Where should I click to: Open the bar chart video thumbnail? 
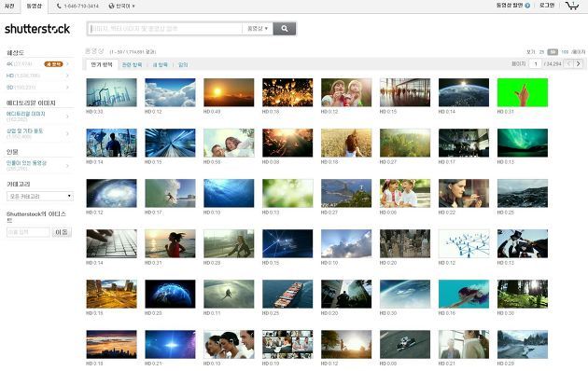(111, 92)
